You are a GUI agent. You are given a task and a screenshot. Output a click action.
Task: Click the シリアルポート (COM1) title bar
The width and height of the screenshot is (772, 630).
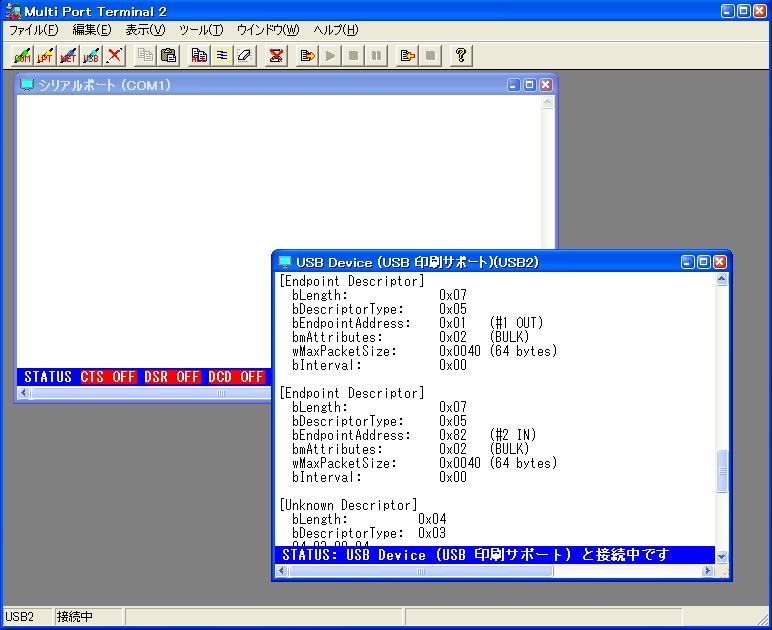click(x=286, y=85)
